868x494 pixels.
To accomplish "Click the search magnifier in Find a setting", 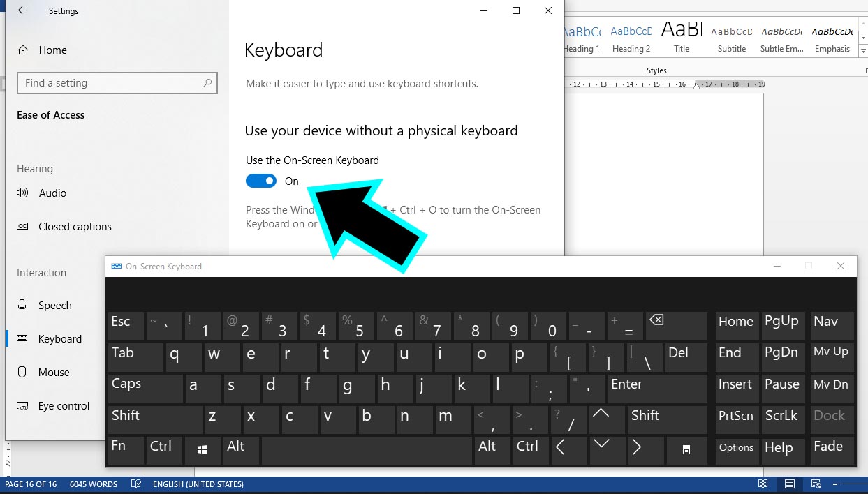I will [x=207, y=83].
